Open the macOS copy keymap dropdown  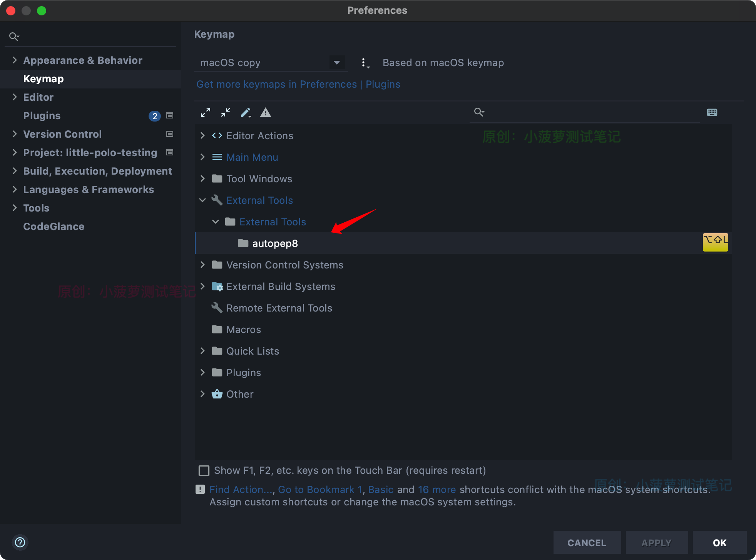tap(336, 62)
